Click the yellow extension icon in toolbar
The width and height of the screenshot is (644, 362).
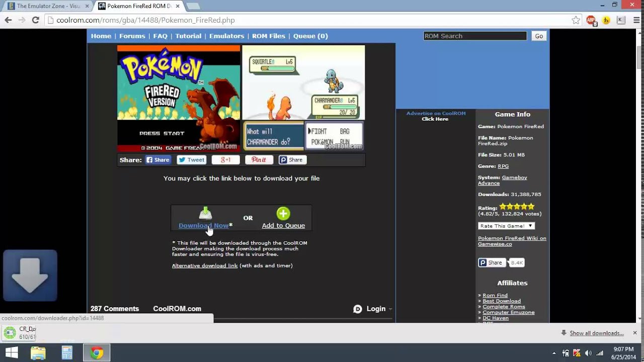[606, 20]
